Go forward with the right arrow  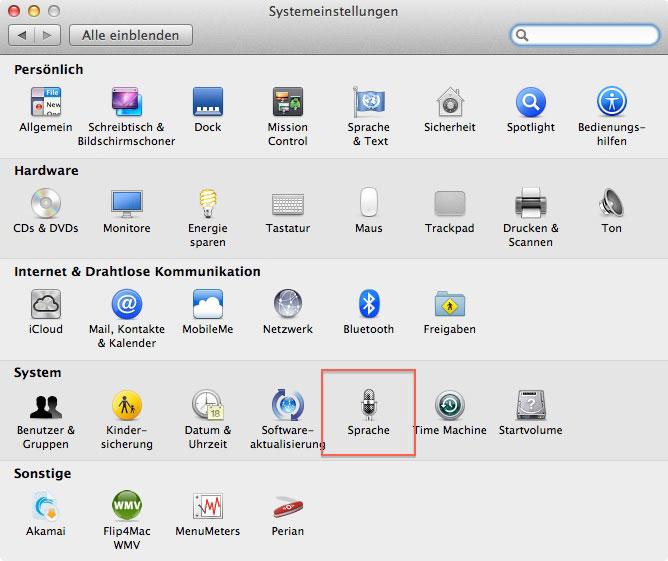(47, 35)
